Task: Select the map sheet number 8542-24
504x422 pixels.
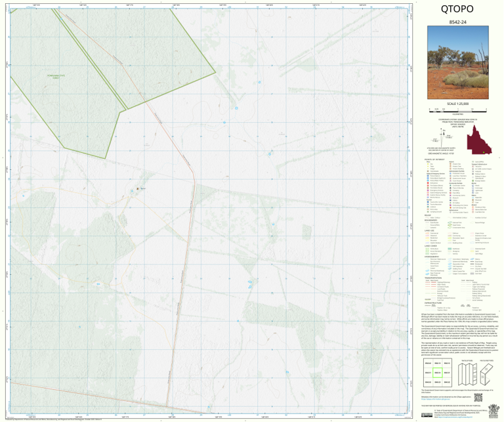Action: 457,22
